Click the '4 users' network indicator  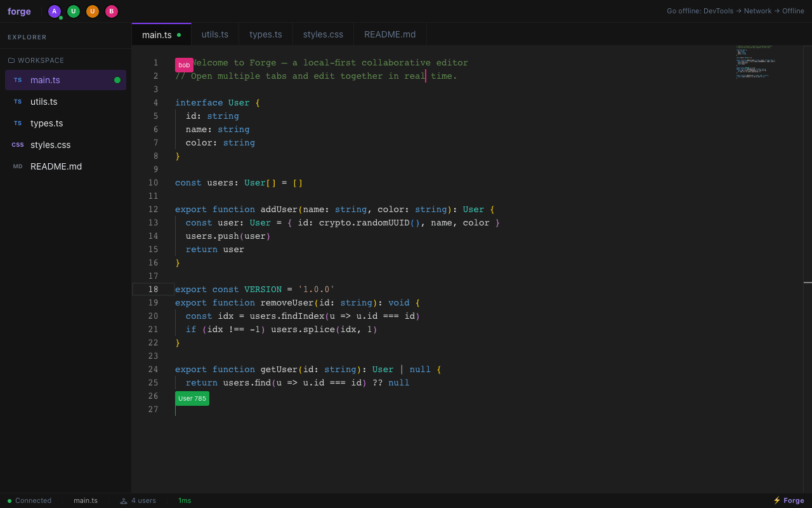point(138,500)
